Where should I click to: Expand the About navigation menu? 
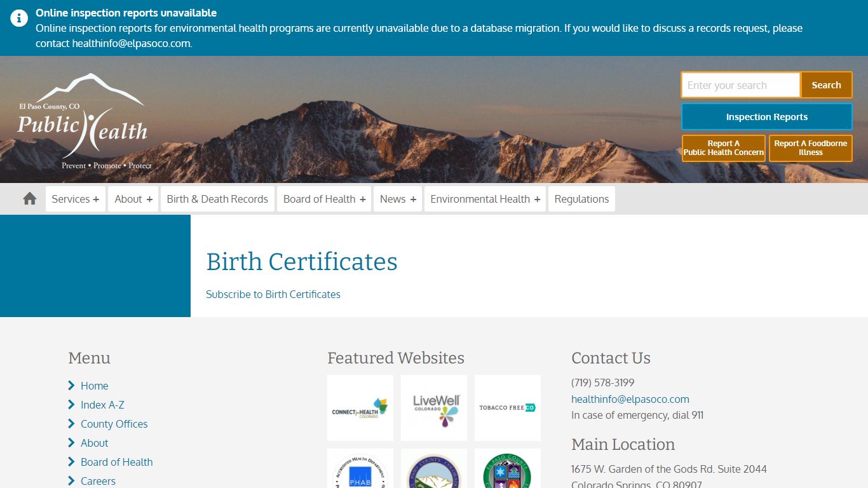click(x=133, y=199)
